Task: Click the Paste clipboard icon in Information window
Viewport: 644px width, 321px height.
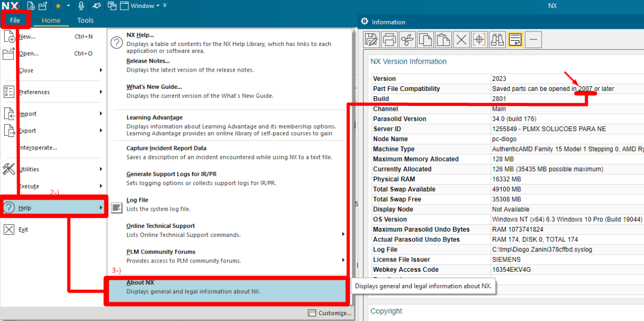Action: [x=443, y=39]
